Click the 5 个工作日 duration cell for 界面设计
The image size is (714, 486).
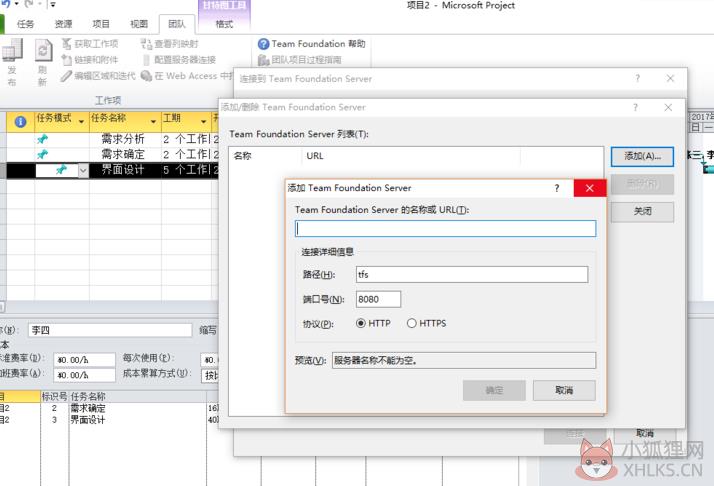click(186, 170)
